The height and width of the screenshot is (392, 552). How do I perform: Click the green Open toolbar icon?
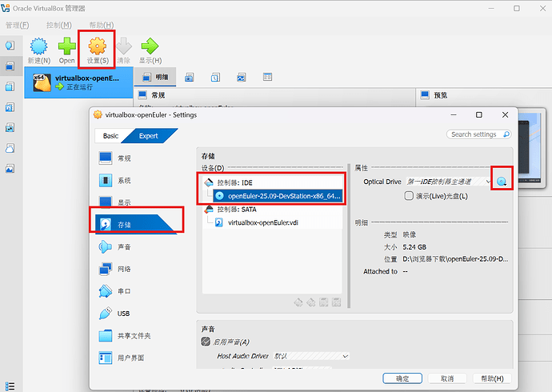click(67, 46)
